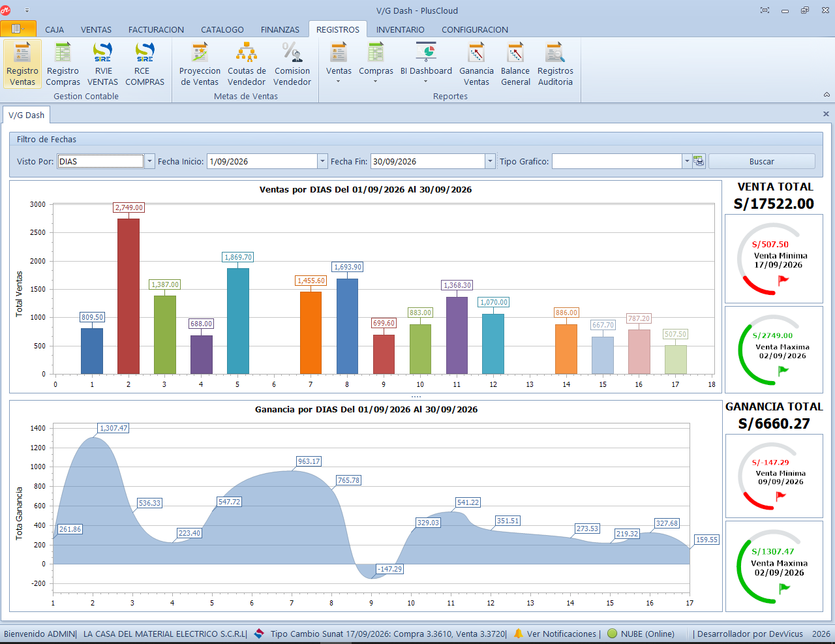Click the Filtro de Fechas panel header
The image size is (835, 644).
(x=416, y=139)
